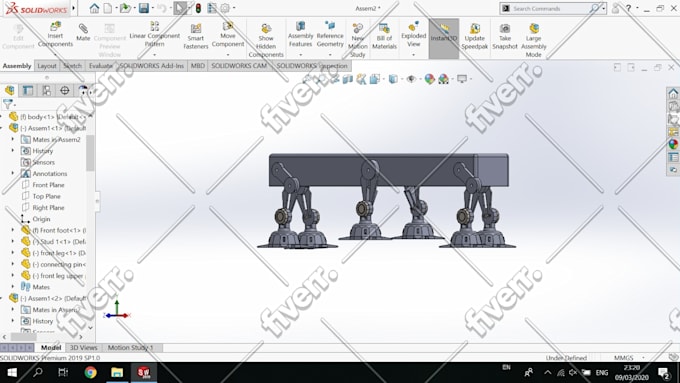Open the PropertyManager tab

point(28,90)
